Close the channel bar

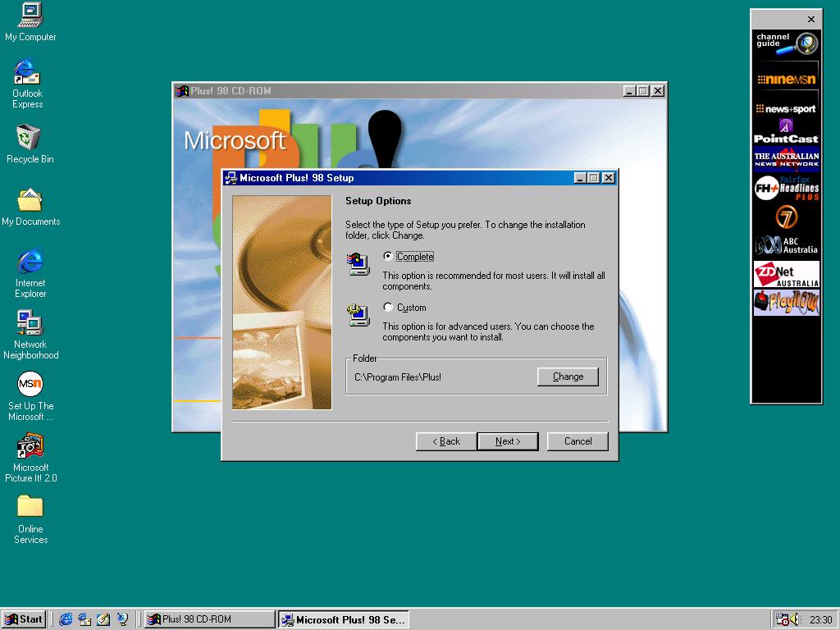coord(811,20)
